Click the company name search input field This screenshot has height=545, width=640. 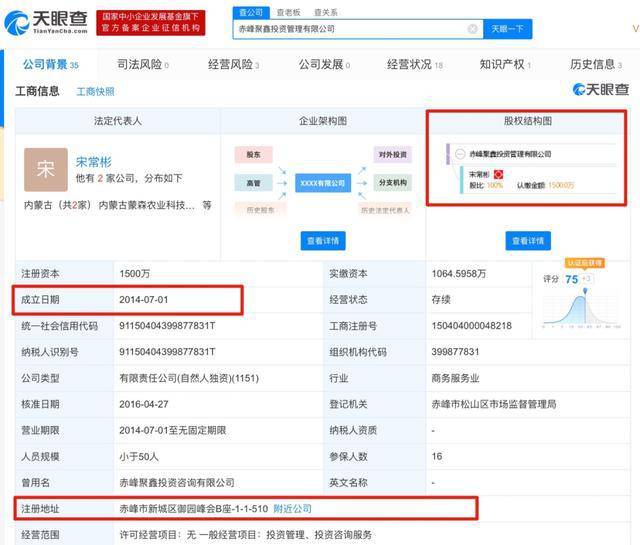click(x=351, y=29)
